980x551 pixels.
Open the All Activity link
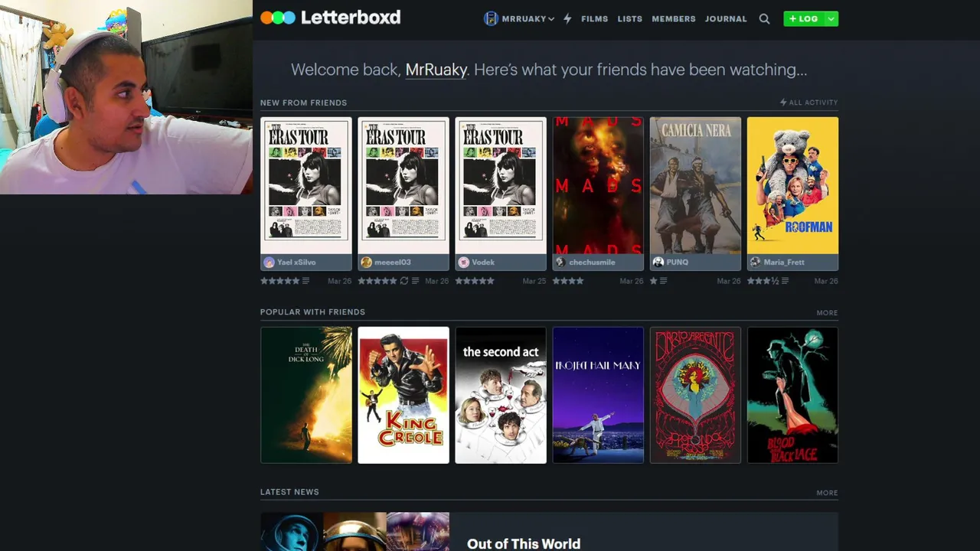tap(808, 103)
